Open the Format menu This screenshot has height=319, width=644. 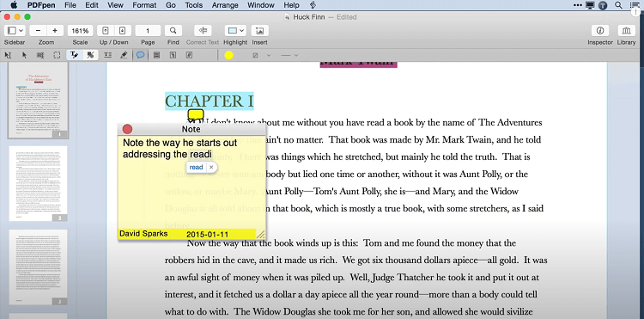[x=144, y=5]
